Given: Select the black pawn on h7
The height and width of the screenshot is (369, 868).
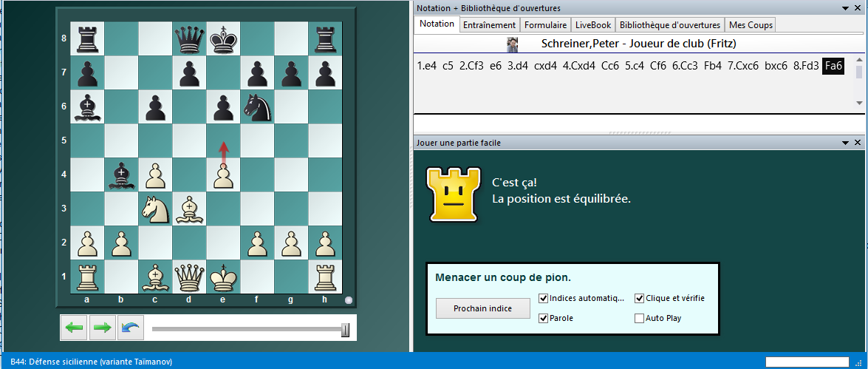Looking at the screenshot, I should coord(325,73).
